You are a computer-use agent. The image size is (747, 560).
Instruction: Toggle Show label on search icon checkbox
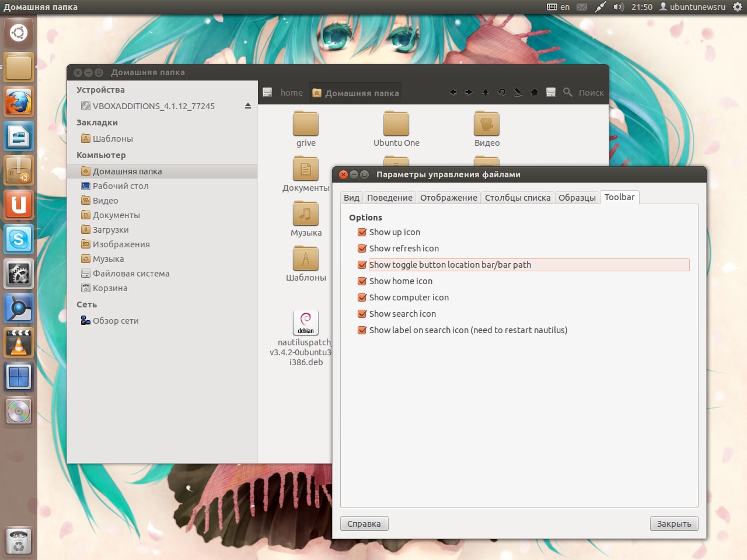362,330
